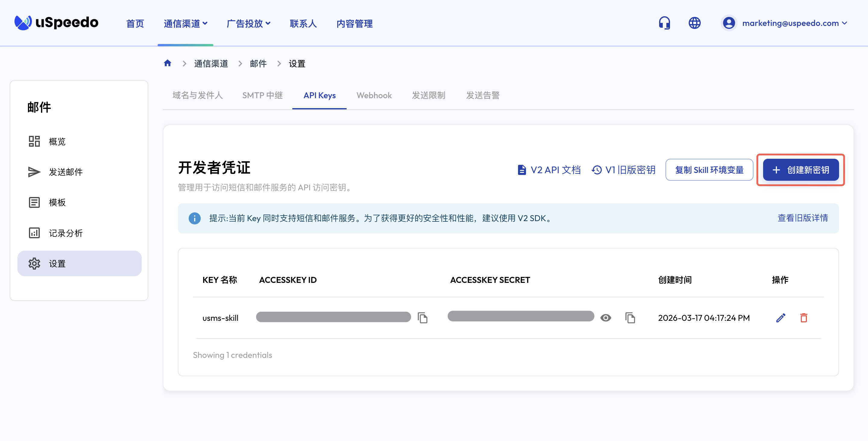Screen dimensions: 868x441
Task: Expand the 通信渠道 navigation dropdown
Action: point(185,23)
